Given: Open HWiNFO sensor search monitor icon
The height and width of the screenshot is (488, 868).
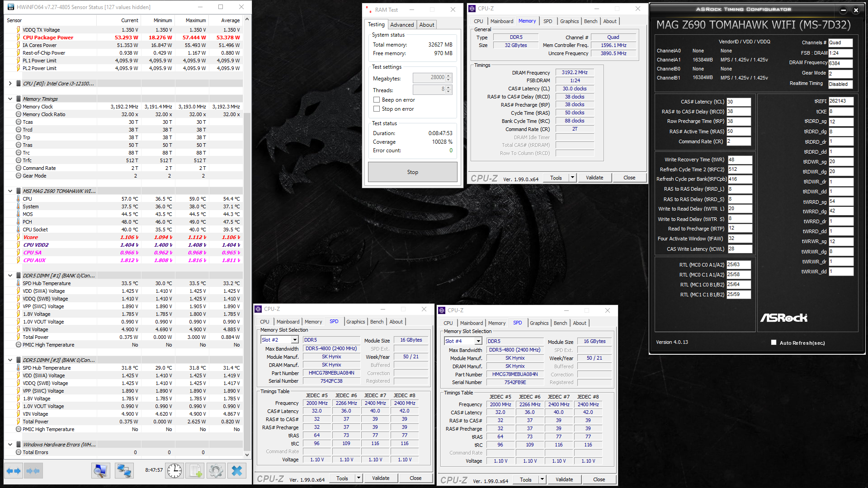Looking at the screenshot, I should coord(100,471).
